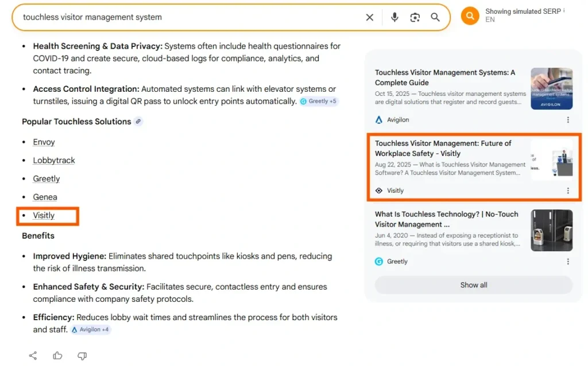Click Avigilon guide thumbnail image
Viewport: 588px width, 366px height.
pyautogui.click(x=552, y=88)
